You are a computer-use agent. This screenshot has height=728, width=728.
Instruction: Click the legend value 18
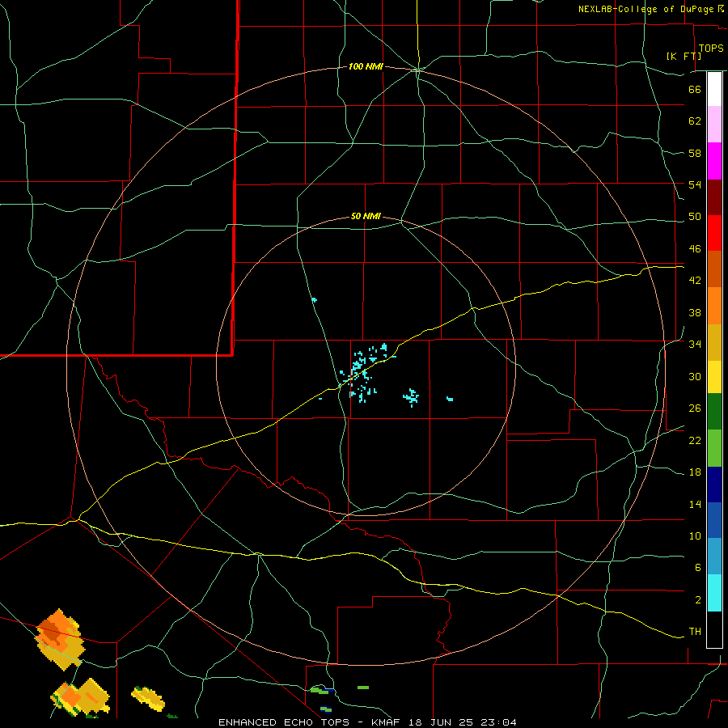pyautogui.click(x=695, y=472)
